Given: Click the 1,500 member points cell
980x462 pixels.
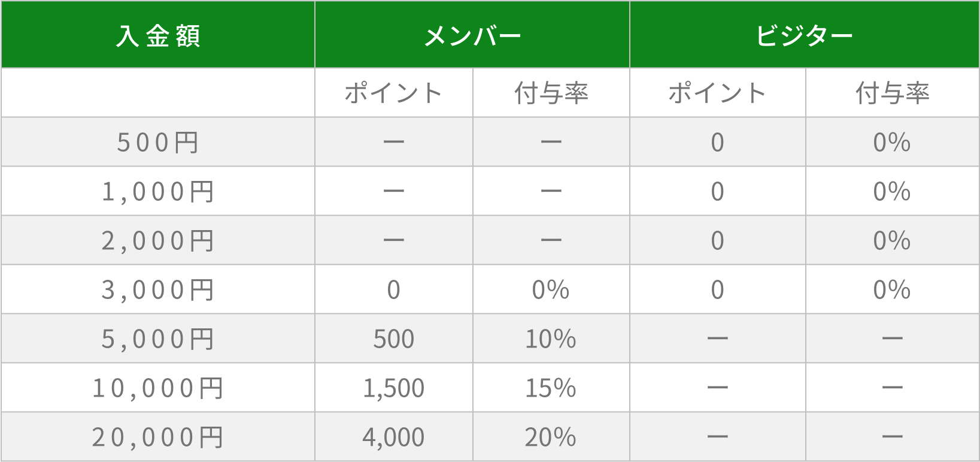Looking at the screenshot, I should coord(394,388).
